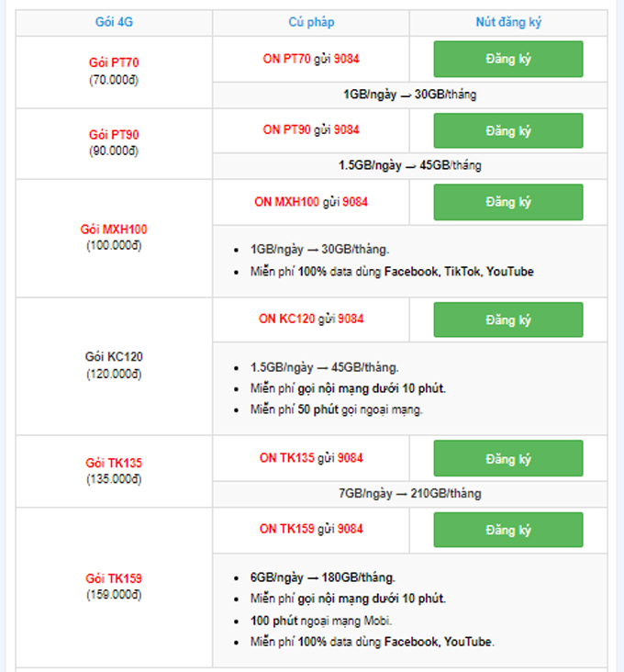Click the Gói MXH100 link

[114, 230]
